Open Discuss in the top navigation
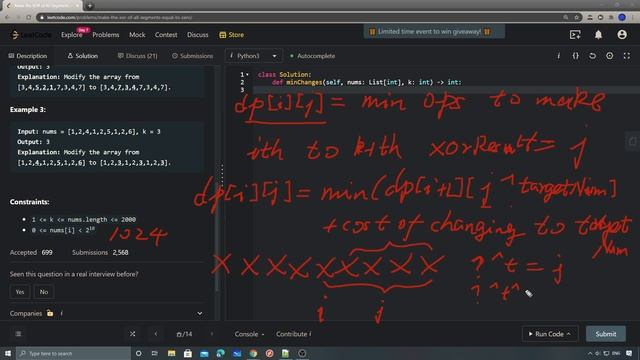Viewport: 640px width, 360px height. tap(198, 35)
